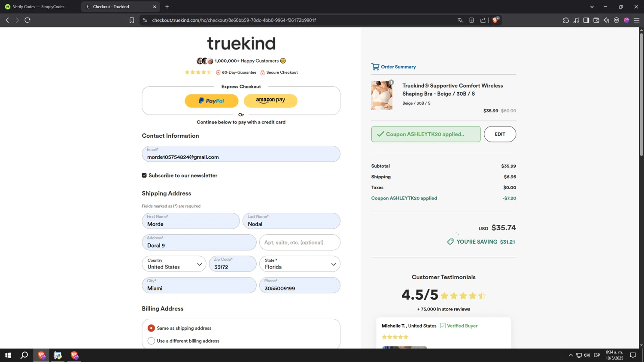
Task: Click the Shipping $6.95 amount
Action: [510, 177]
